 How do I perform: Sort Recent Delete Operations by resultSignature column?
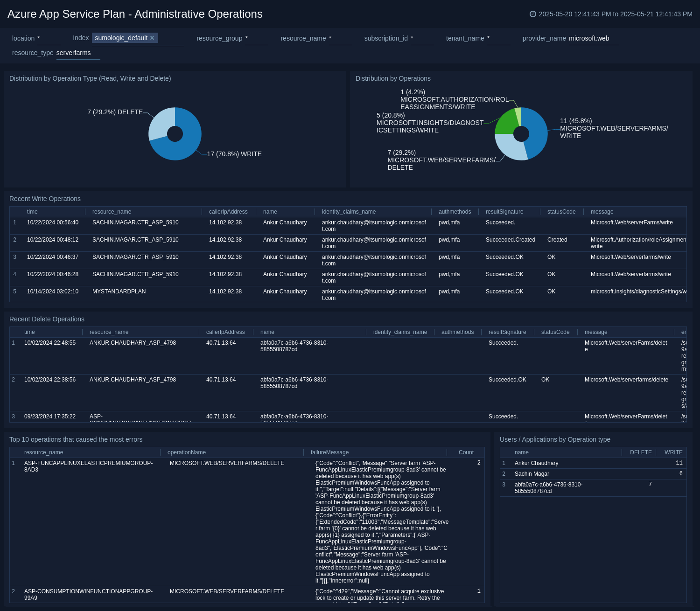pos(507,332)
